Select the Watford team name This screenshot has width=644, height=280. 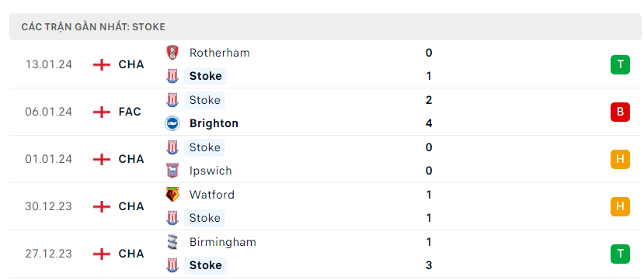tap(212, 195)
